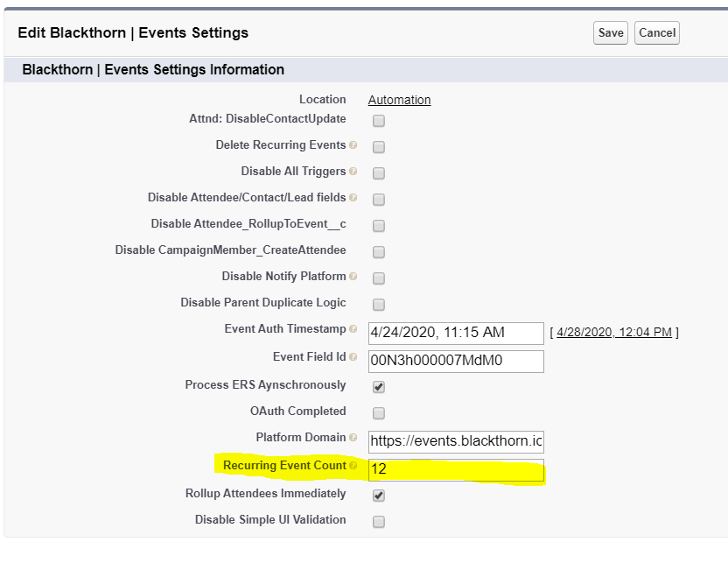The width and height of the screenshot is (728, 563).
Task: Click the Disable Attendee_RollupToEvent__c label
Action: tap(248, 224)
